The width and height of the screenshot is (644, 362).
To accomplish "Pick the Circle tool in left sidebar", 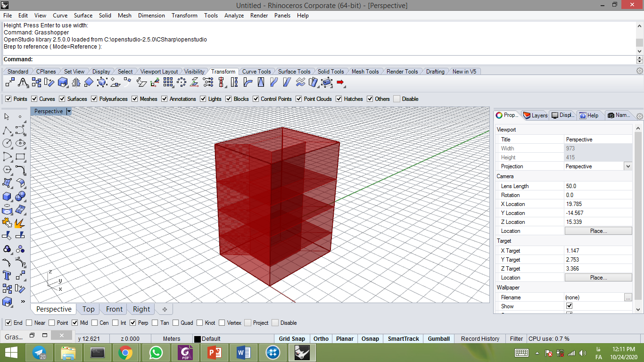I will (x=7, y=143).
